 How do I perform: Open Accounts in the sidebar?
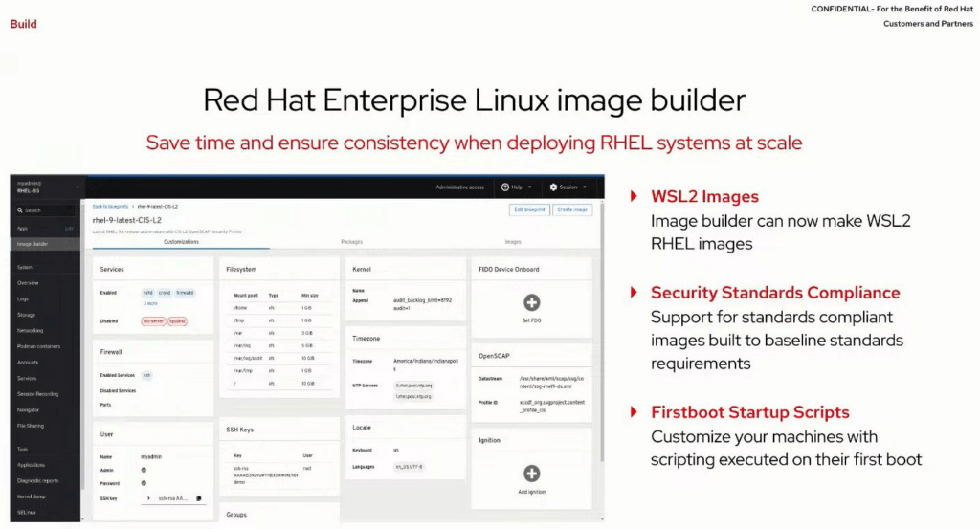28,363
